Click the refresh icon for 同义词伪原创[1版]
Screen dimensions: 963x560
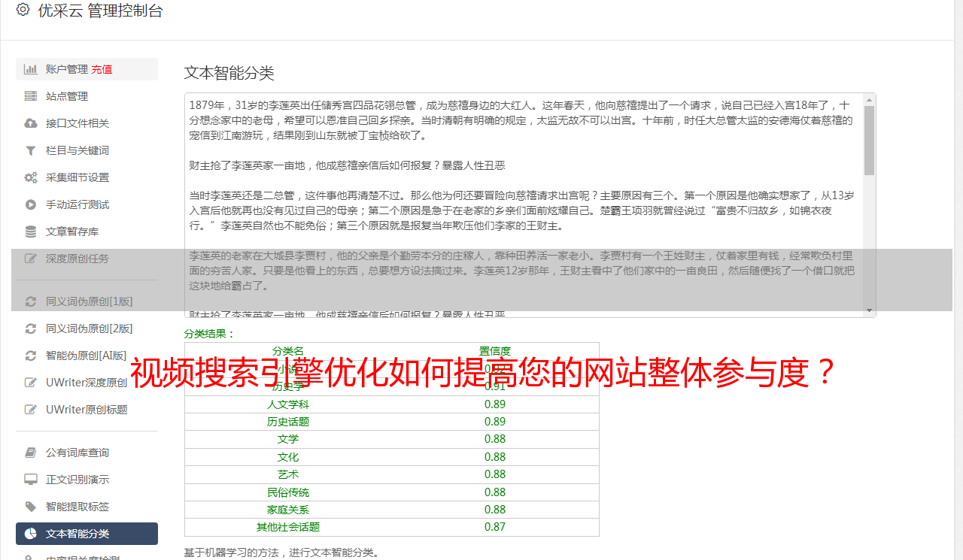pos(31,301)
